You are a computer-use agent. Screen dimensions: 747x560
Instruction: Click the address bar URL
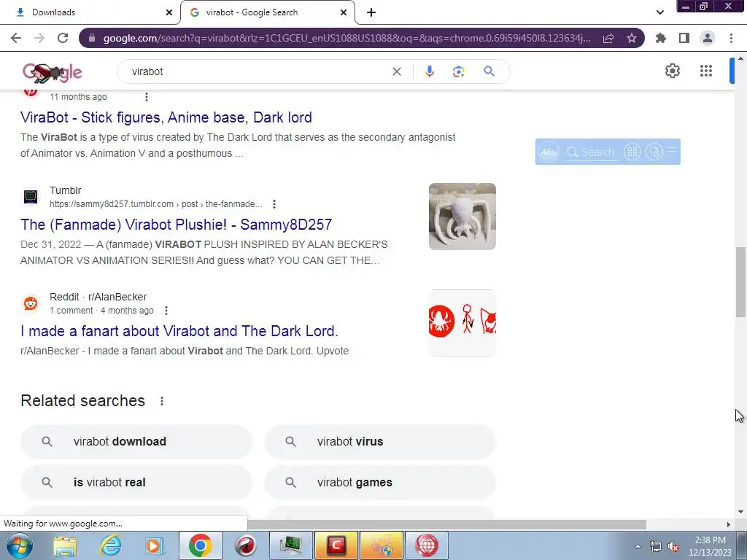pos(347,38)
